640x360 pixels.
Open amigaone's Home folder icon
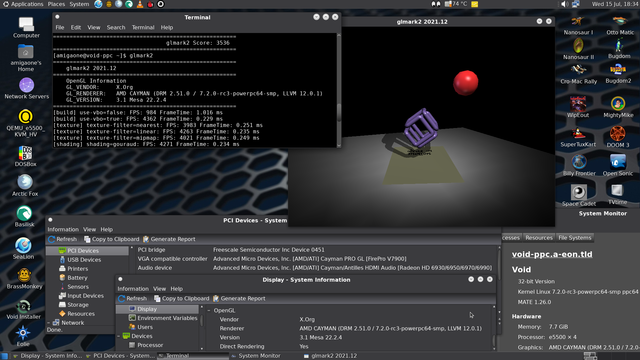(26, 58)
